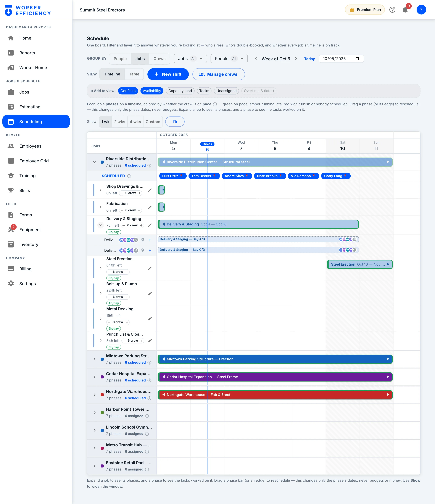The width and height of the screenshot is (435, 504).
Task: Click the date input field 10/05/2026
Action: tap(341, 59)
